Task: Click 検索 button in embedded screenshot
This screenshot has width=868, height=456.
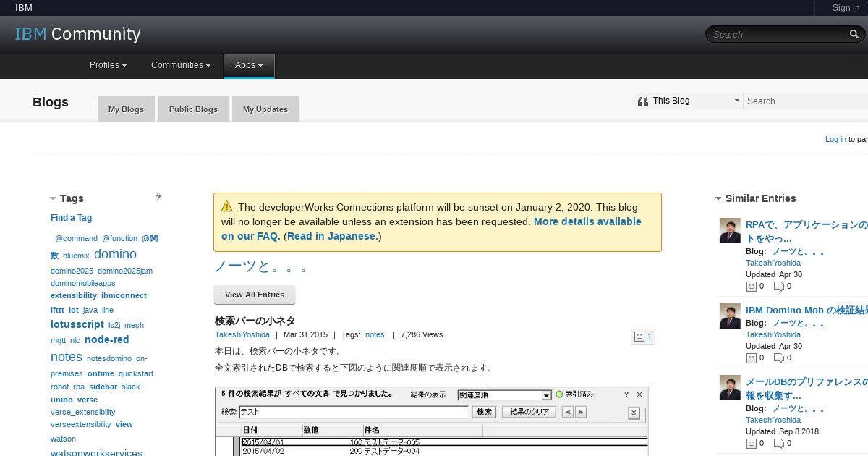Action: tap(484, 412)
